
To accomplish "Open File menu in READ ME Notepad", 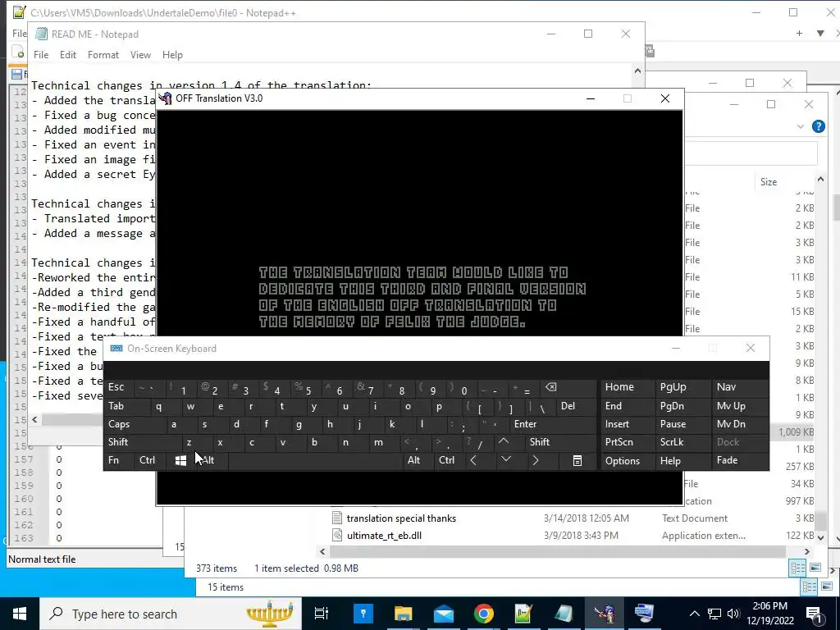I will click(41, 55).
